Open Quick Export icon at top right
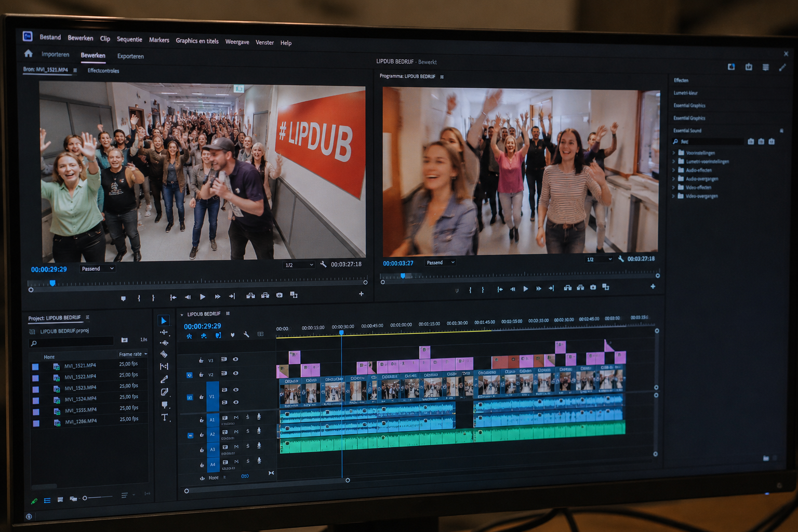798x532 pixels. click(749, 66)
